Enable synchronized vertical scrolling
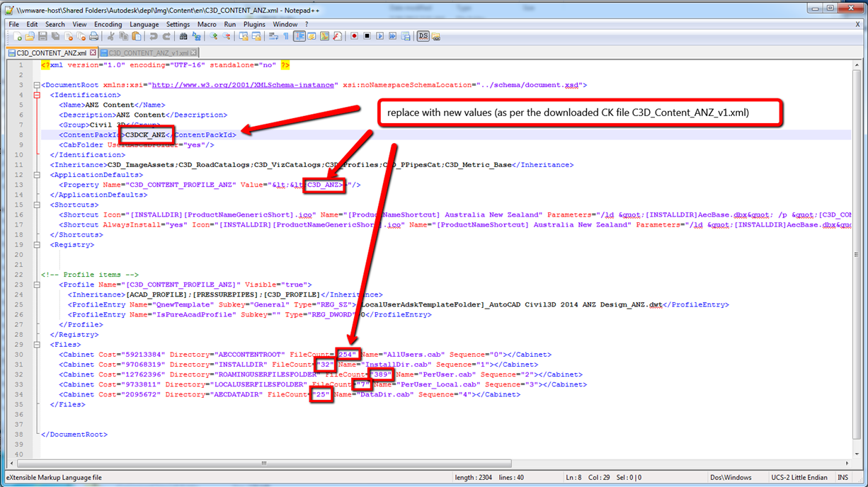Viewport: 868px width, 487px height. click(244, 35)
